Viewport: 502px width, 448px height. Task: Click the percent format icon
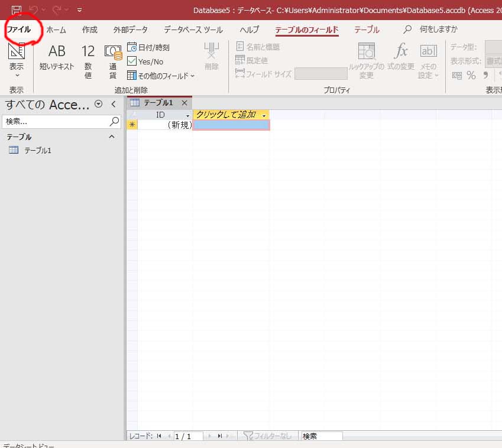[471, 75]
